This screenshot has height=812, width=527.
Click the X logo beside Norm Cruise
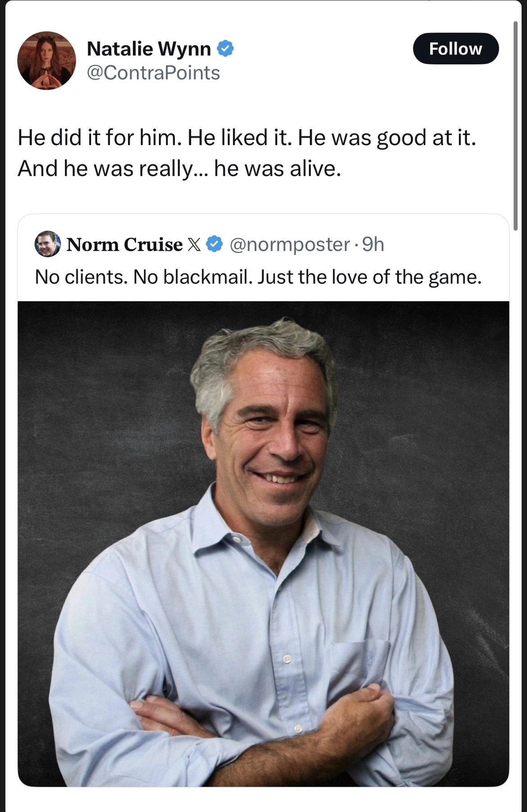194,245
